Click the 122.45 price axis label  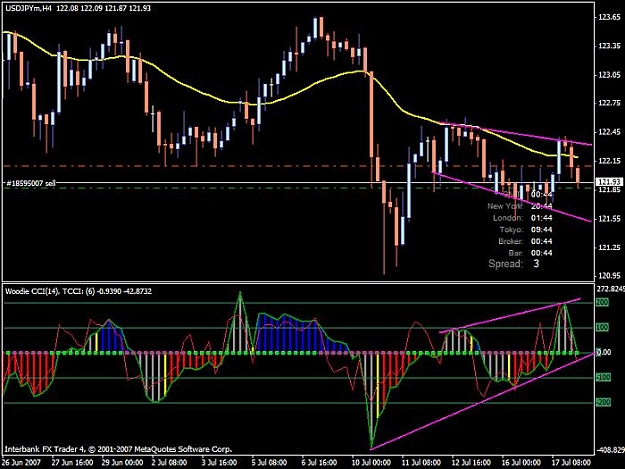click(x=609, y=132)
